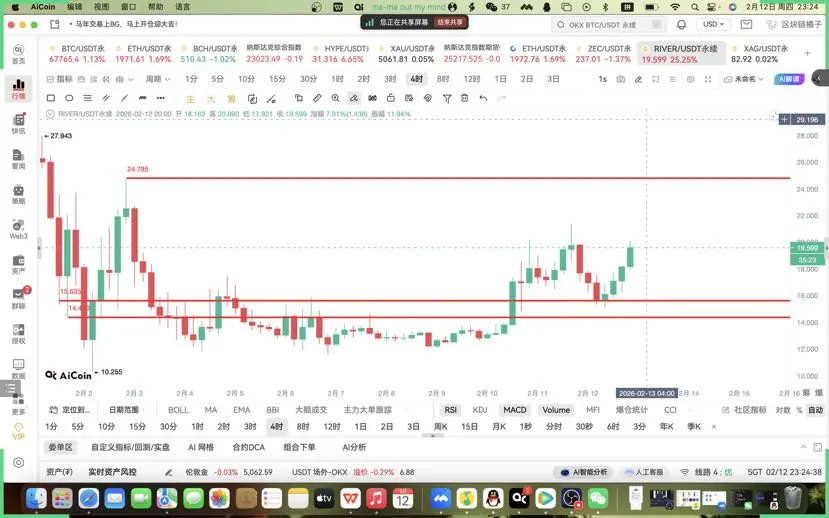The image size is (829, 518).
Task: Select the top 15分 timeframe
Action: click(x=277, y=79)
